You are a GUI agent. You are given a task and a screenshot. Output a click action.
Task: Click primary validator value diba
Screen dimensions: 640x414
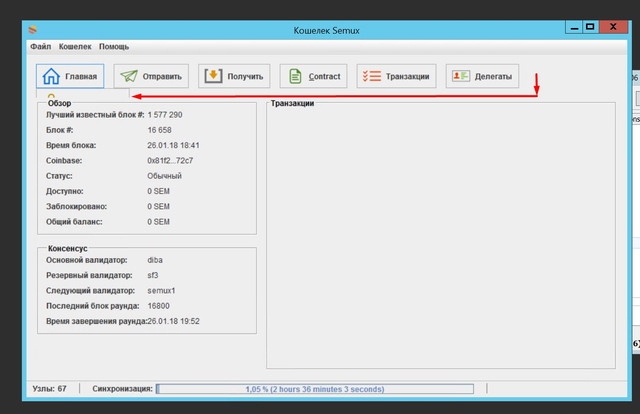(155, 260)
